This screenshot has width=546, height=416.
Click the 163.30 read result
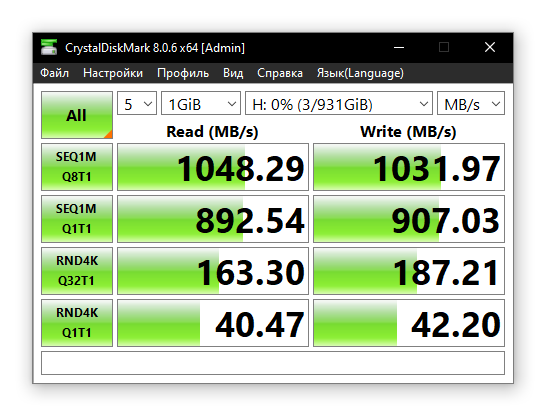click(213, 271)
